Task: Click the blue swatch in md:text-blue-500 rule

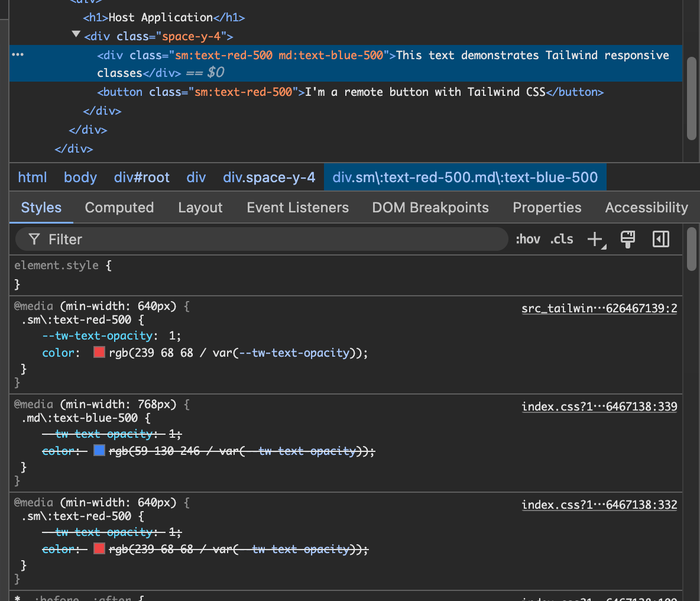Action: pos(99,450)
